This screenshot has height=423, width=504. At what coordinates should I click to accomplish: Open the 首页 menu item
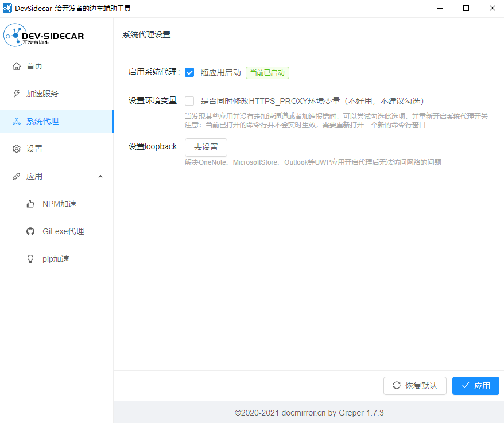click(x=57, y=66)
